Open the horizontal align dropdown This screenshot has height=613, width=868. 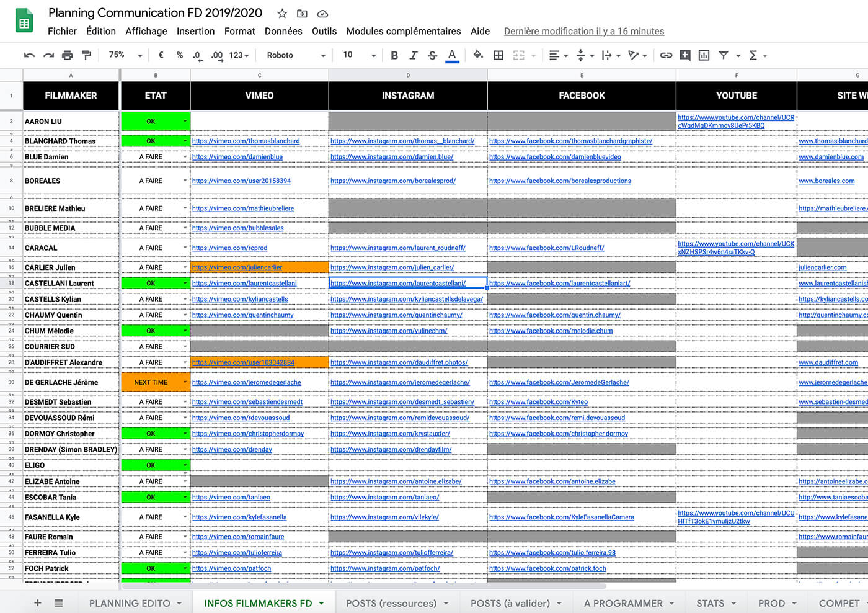pos(559,55)
